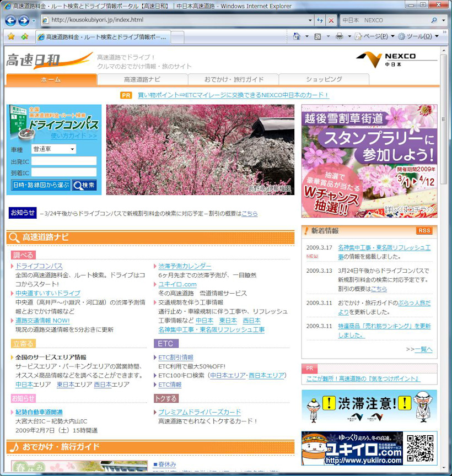Switch to the 高速道路ナビ tab
The image size is (452, 476).
click(142, 79)
